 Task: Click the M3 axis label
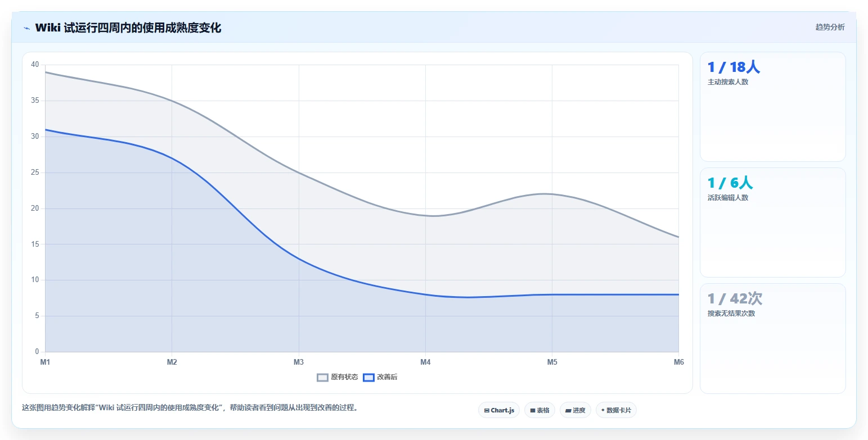(299, 362)
